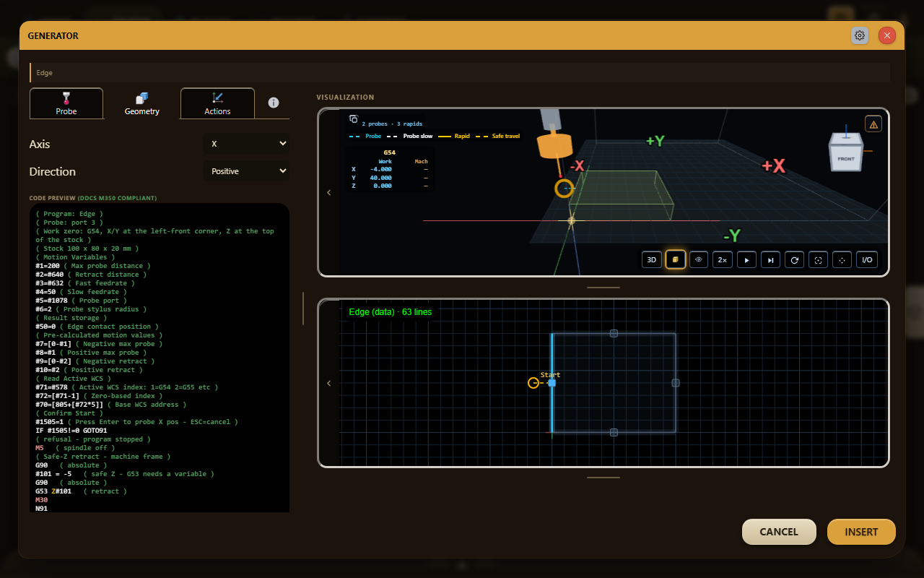Select the top edge handle of the stock

click(x=614, y=333)
